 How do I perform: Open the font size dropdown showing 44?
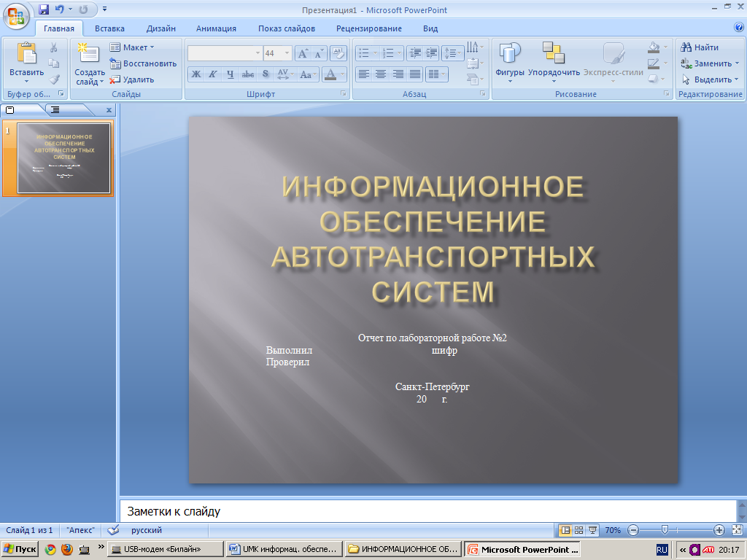point(287,53)
